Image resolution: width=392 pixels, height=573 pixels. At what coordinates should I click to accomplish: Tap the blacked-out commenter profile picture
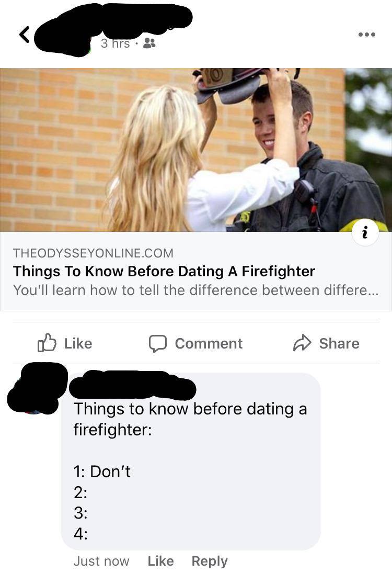pos(37,388)
